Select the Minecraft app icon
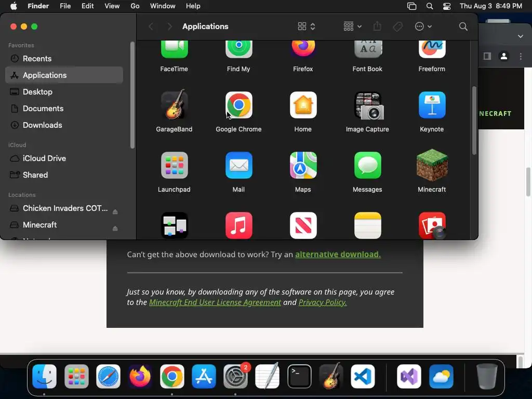The image size is (532, 399). click(x=432, y=165)
